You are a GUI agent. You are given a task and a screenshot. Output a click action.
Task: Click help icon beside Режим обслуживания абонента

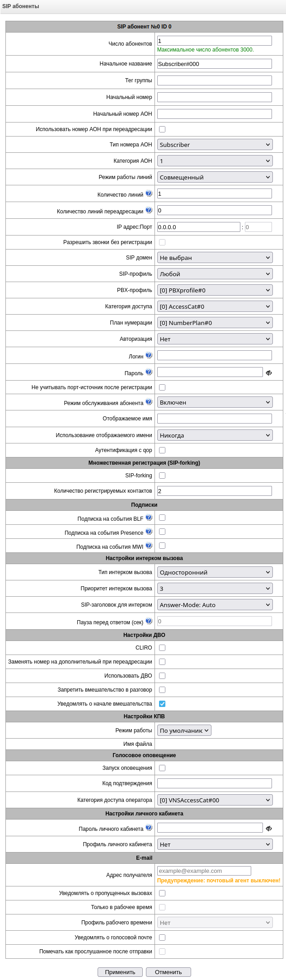pyautogui.click(x=149, y=402)
